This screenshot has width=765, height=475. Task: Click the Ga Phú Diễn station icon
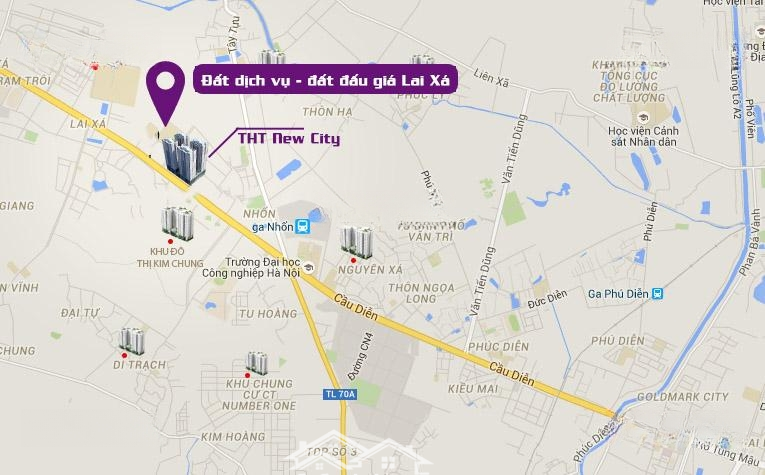657,294
